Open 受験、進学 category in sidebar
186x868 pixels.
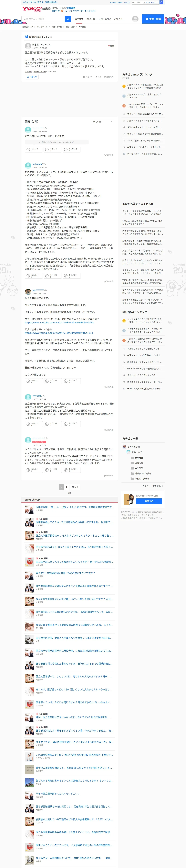(x=137, y=453)
